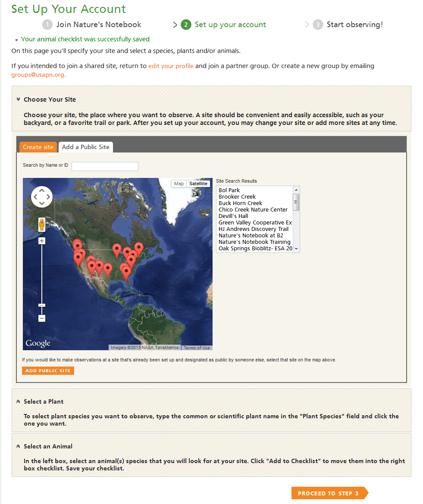
Task: Click the Search by Name or ID field
Action: (105, 166)
